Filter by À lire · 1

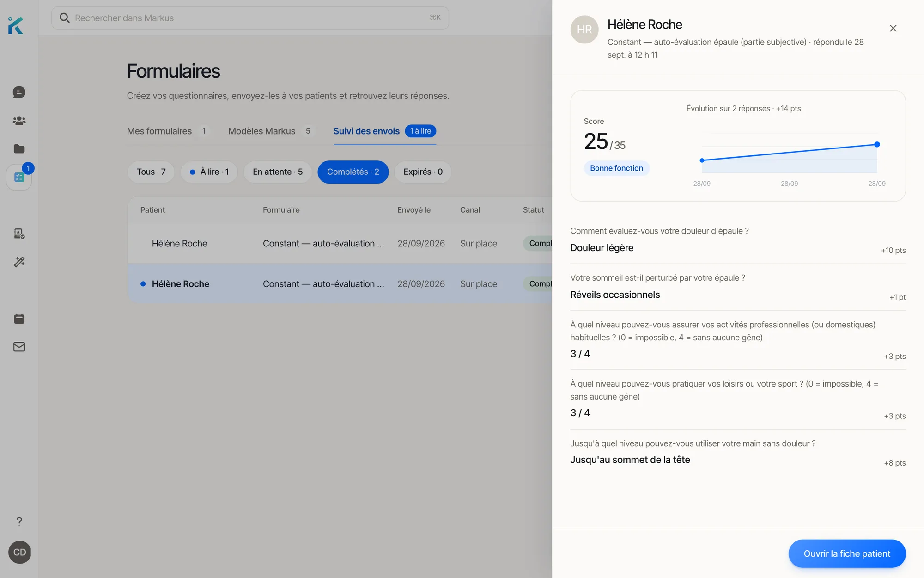209,172
